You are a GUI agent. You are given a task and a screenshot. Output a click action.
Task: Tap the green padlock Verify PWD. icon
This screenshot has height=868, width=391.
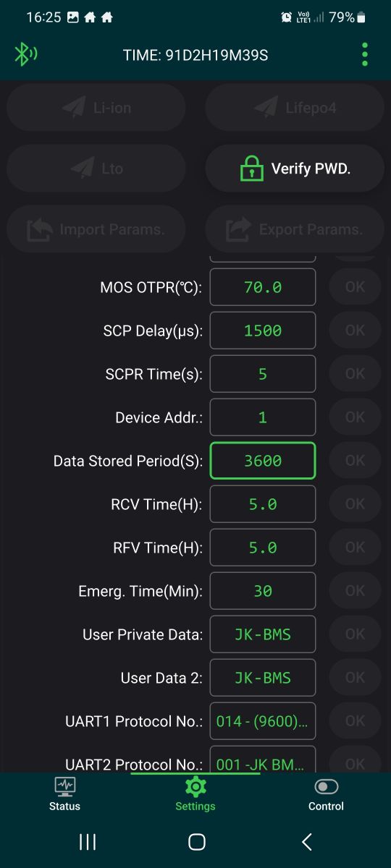(x=251, y=169)
